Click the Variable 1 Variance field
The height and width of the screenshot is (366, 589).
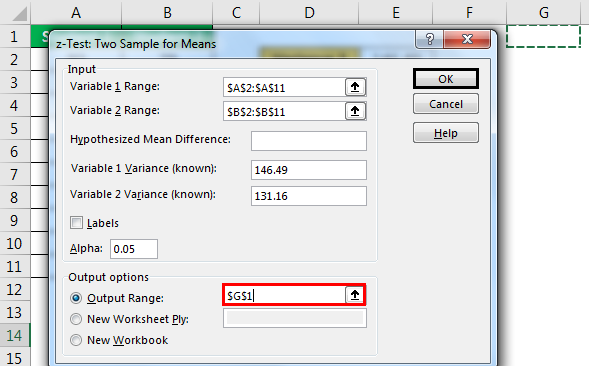click(x=309, y=170)
